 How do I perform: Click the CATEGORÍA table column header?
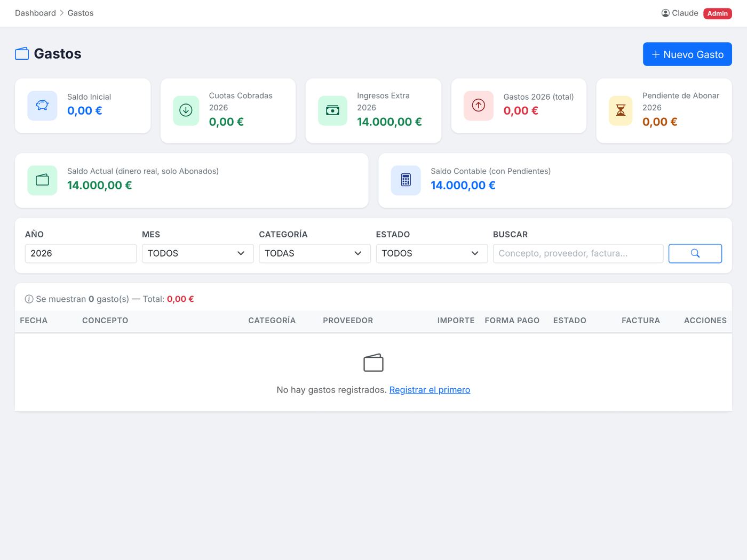click(272, 321)
